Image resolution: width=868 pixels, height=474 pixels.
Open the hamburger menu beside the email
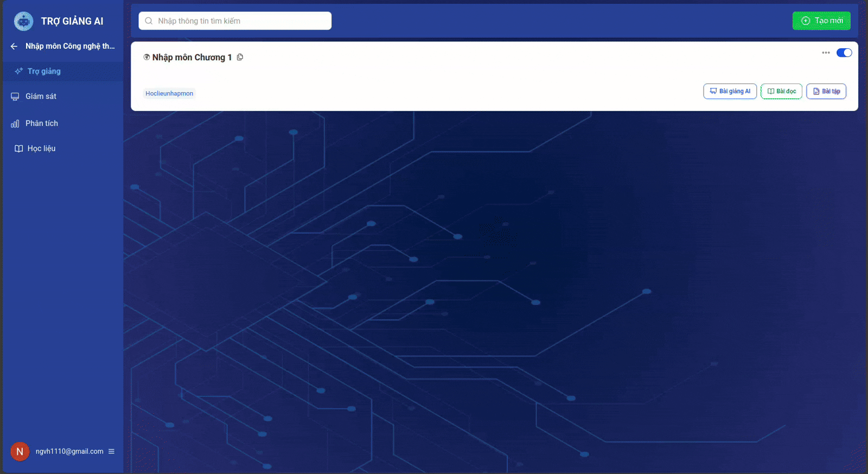tap(111, 451)
